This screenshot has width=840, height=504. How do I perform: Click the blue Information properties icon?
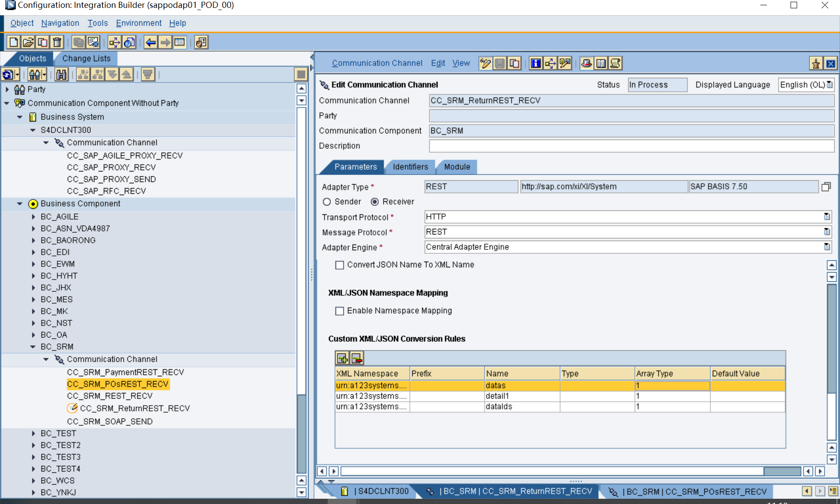click(535, 63)
